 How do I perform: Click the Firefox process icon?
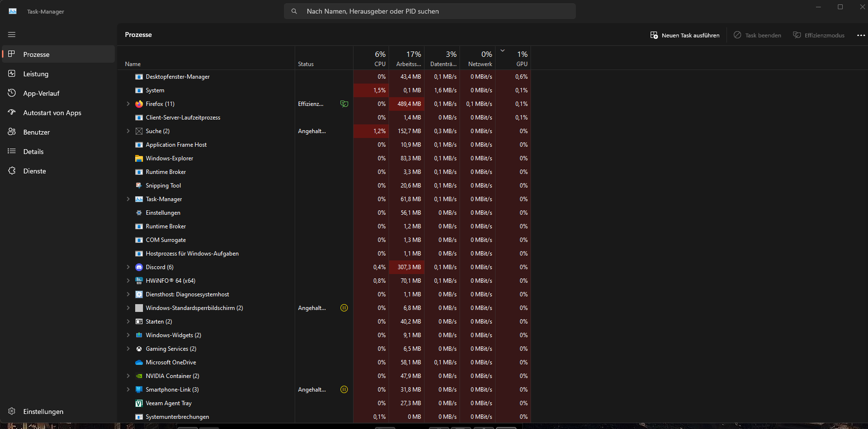coord(139,104)
